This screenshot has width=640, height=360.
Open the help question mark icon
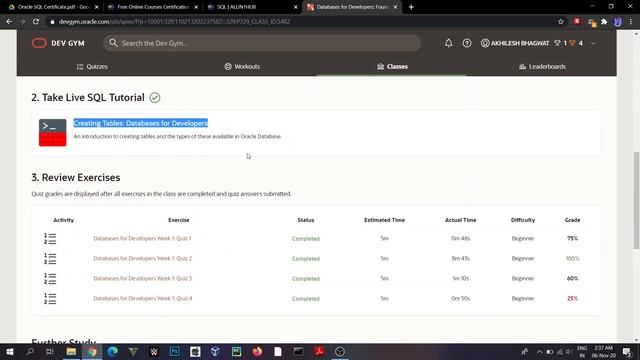(x=467, y=43)
